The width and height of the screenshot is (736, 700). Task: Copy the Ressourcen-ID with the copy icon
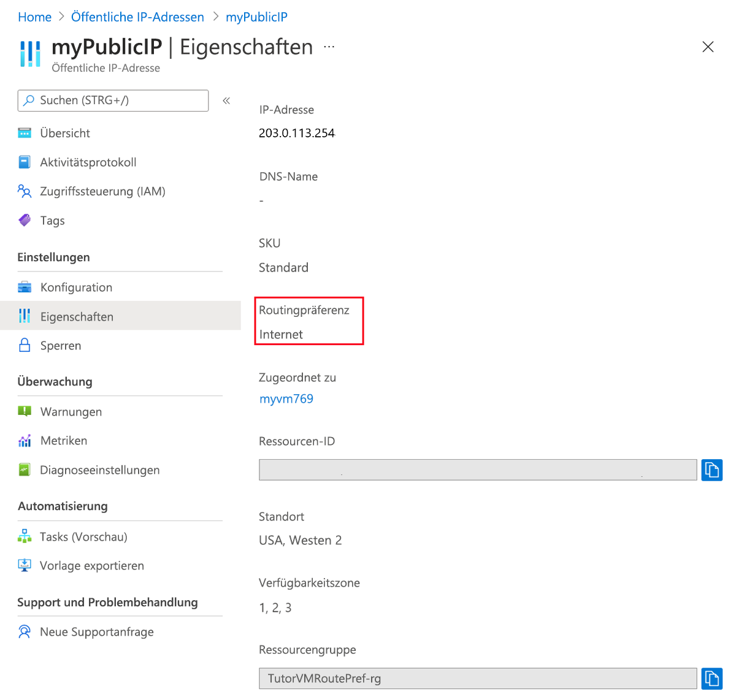(x=711, y=470)
